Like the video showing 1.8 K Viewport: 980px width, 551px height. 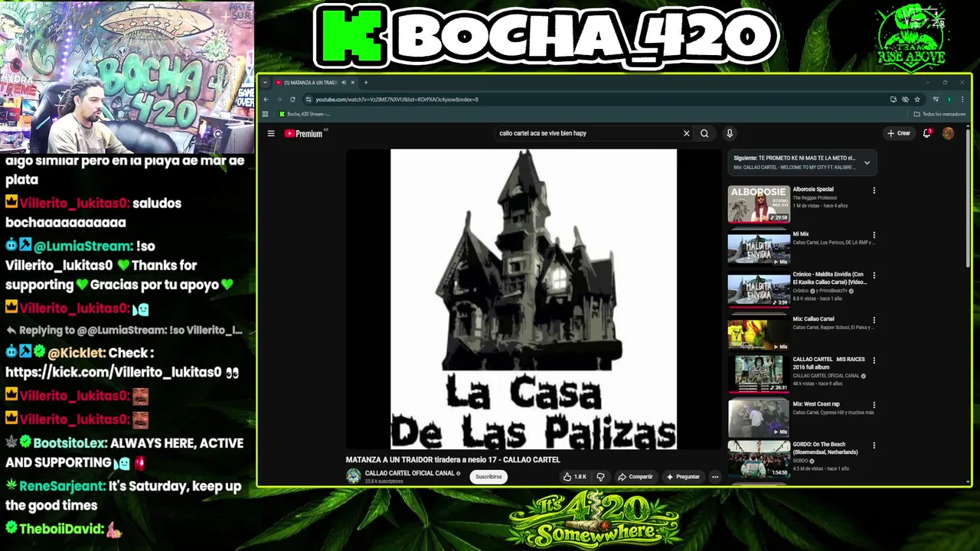click(x=574, y=477)
